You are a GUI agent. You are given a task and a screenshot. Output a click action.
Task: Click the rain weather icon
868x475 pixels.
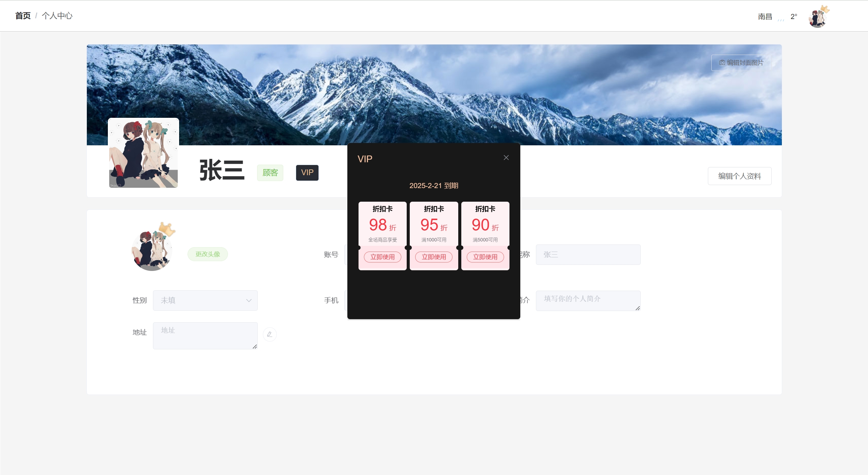click(781, 19)
